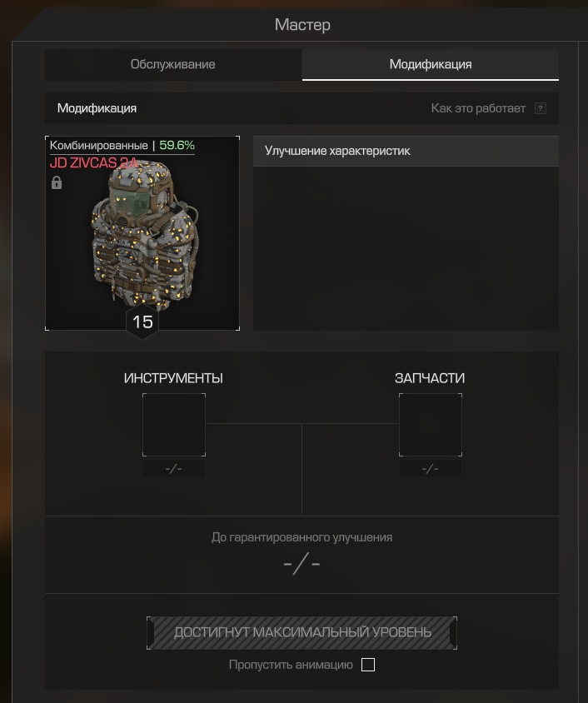Click the empty Инструменты slot
The image size is (588, 703).
coord(174,425)
